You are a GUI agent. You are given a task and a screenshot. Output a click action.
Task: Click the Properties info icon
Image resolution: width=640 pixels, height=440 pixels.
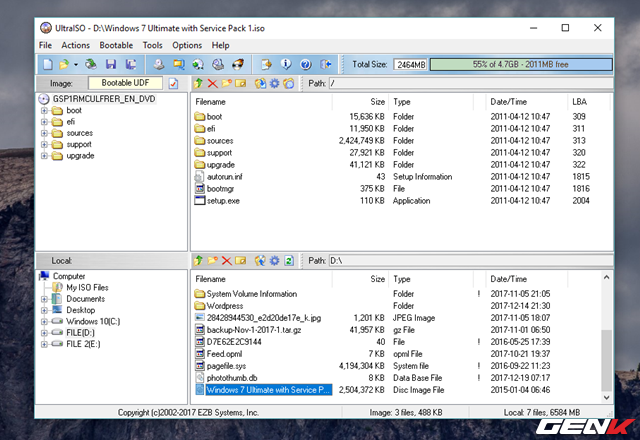click(286, 64)
